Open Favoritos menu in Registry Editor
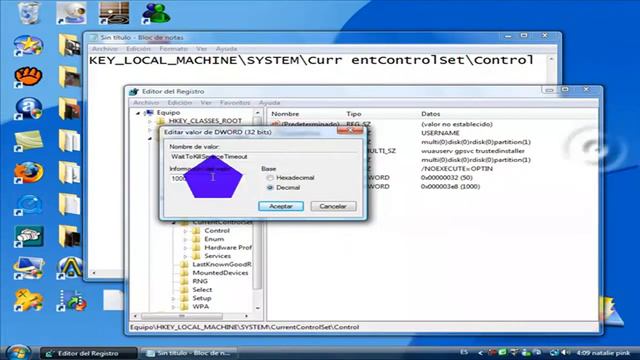 coord(235,103)
